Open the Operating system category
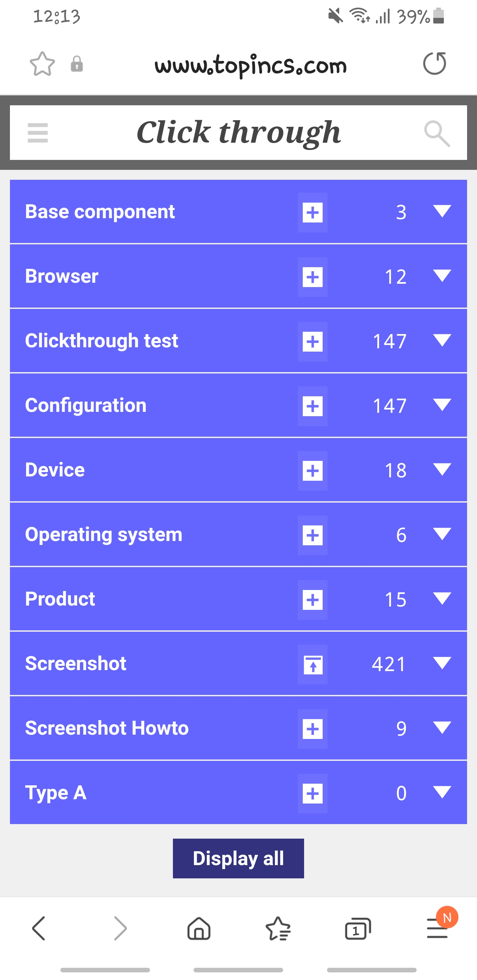 [x=104, y=534]
